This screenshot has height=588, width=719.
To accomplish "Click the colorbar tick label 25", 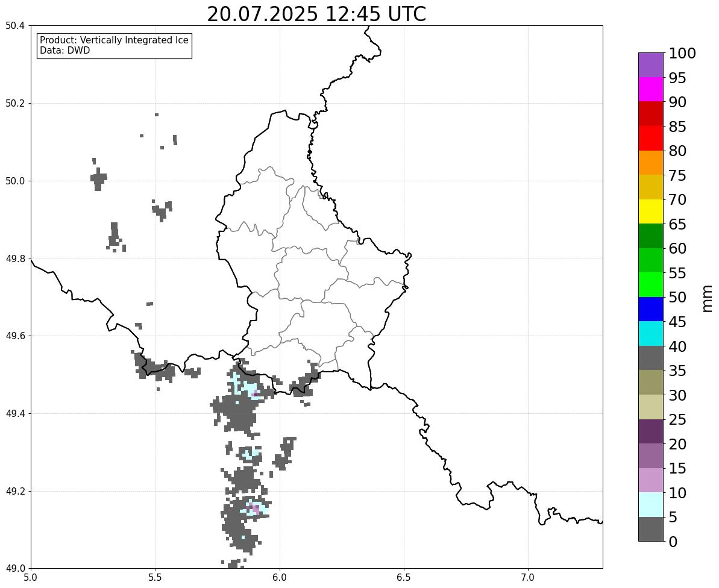I will 677,420.
